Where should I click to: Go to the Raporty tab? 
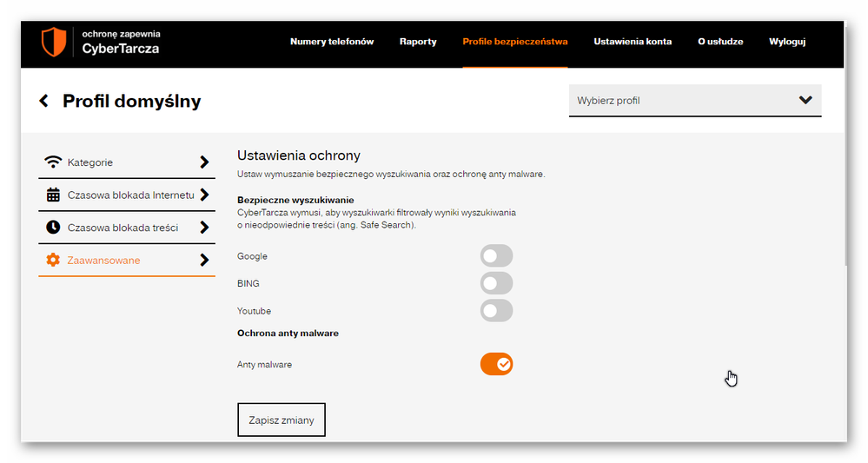[x=418, y=42]
